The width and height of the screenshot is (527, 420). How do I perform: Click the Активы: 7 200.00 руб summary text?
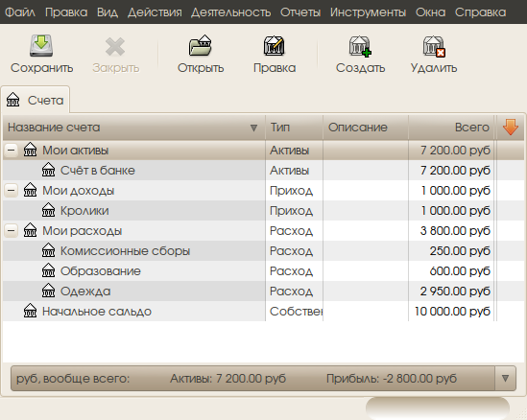228,379
